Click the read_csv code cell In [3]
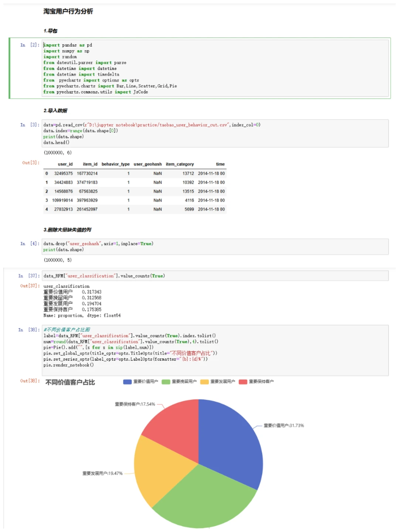 (x=215, y=133)
